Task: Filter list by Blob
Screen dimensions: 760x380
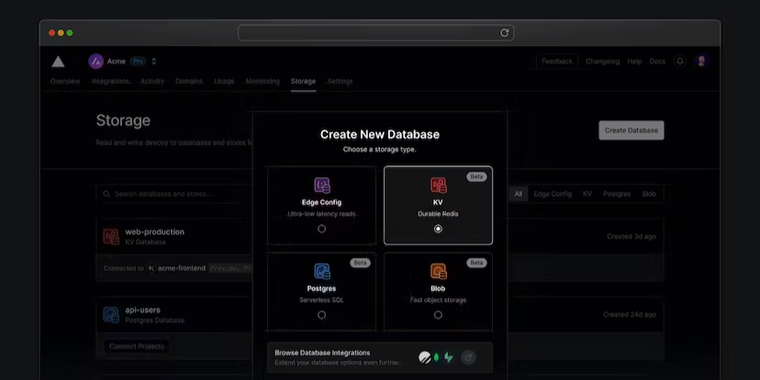Action: [649, 194]
